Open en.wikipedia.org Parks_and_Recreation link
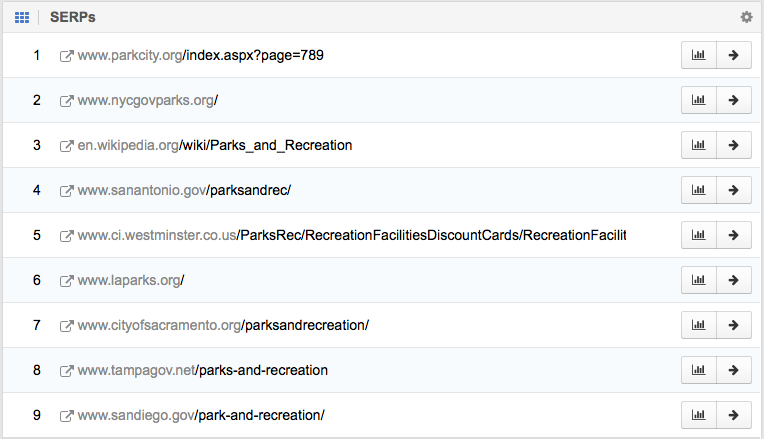This screenshot has height=439, width=764. 214,145
